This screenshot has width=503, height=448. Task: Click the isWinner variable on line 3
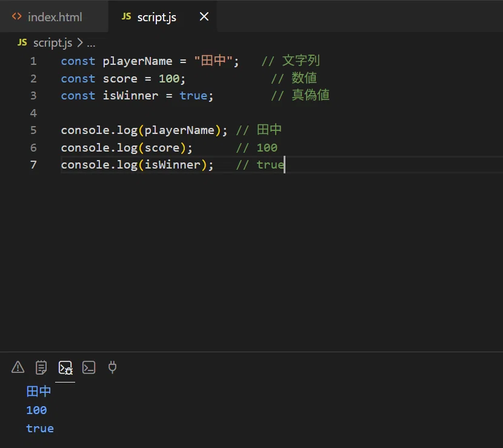point(130,96)
